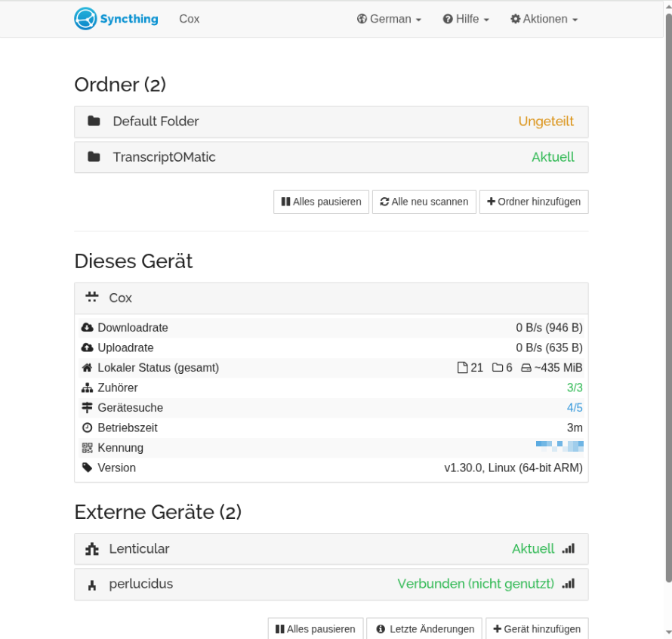Click the signal strength bars for Lenticular
Viewport: 672px width, 639px height.
tap(568, 548)
